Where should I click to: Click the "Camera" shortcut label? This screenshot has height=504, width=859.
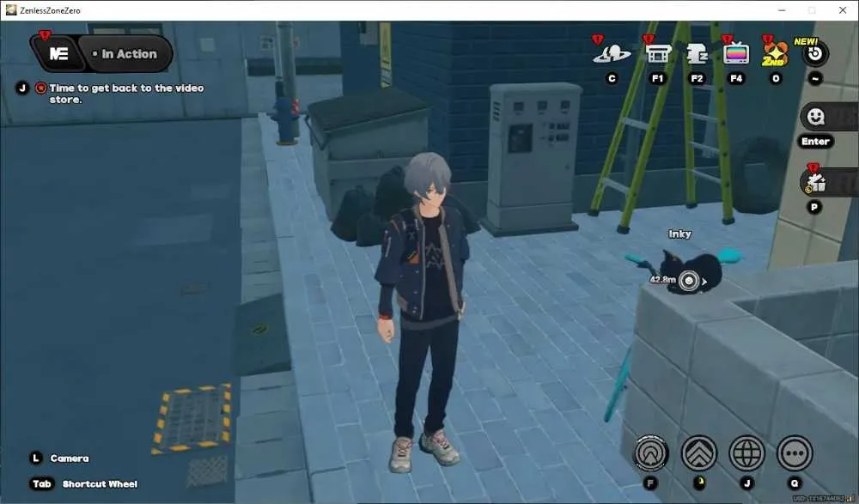(70, 458)
